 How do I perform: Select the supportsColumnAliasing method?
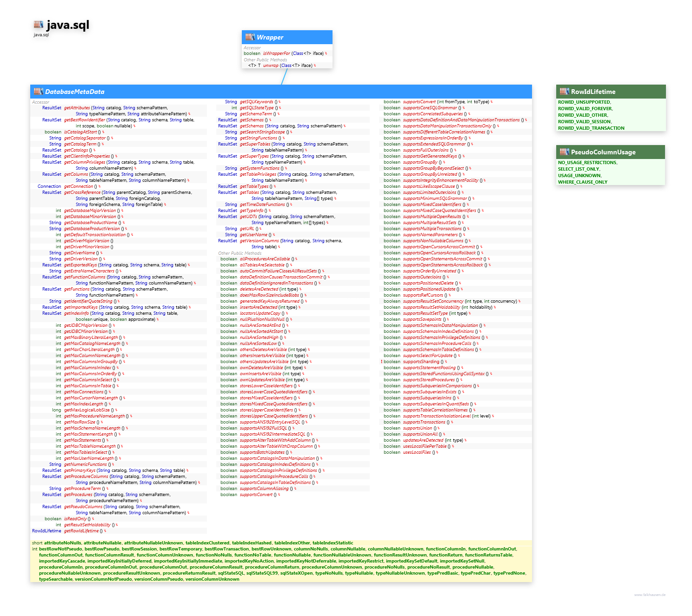pyautogui.click(x=264, y=489)
